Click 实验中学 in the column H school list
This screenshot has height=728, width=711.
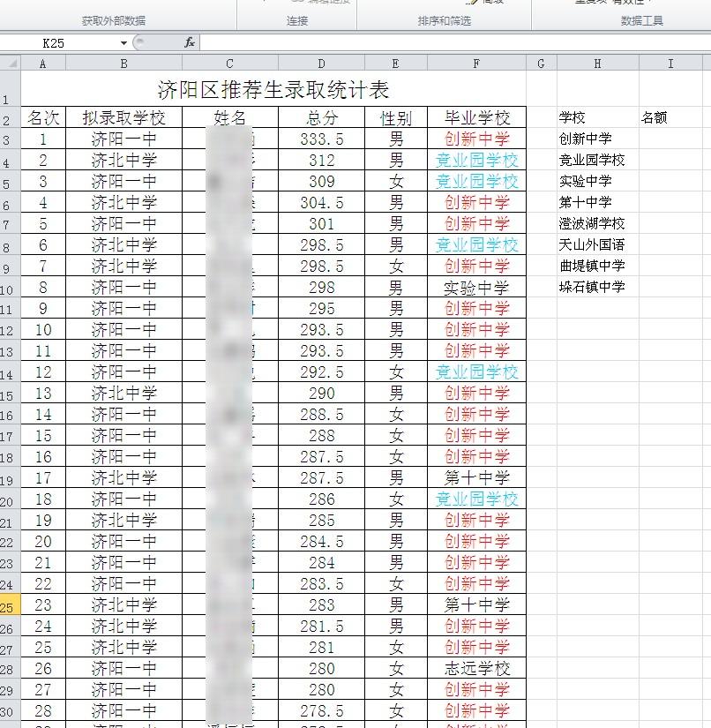click(598, 181)
